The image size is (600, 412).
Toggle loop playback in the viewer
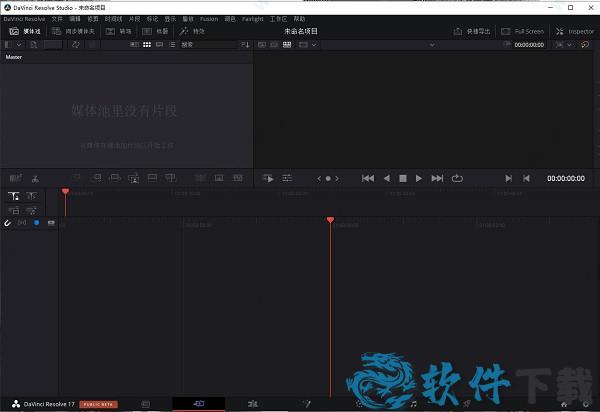click(x=457, y=178)
